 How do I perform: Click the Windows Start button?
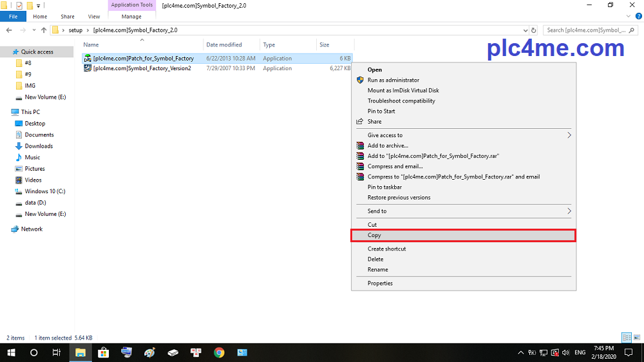(x=12, y=352)
